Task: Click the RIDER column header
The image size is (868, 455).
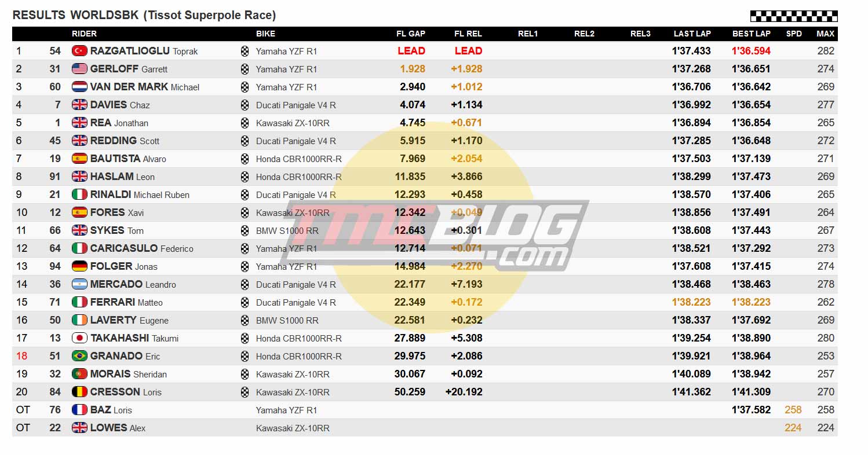Action: [x=84, y=34]
